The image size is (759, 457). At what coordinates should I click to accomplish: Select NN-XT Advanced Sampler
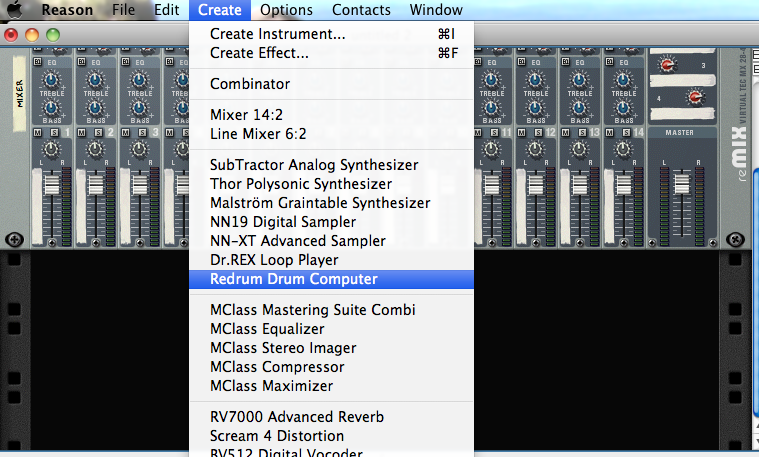click(332, 241)
